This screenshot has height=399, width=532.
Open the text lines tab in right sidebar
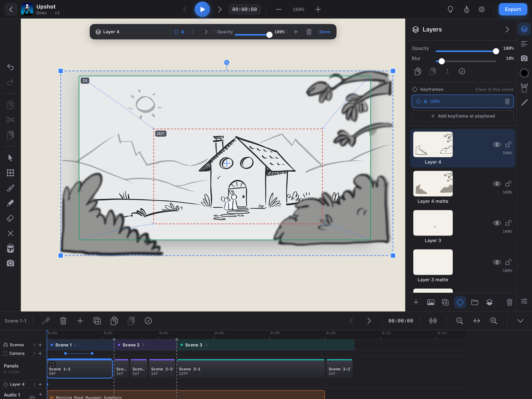pos(524,44)
